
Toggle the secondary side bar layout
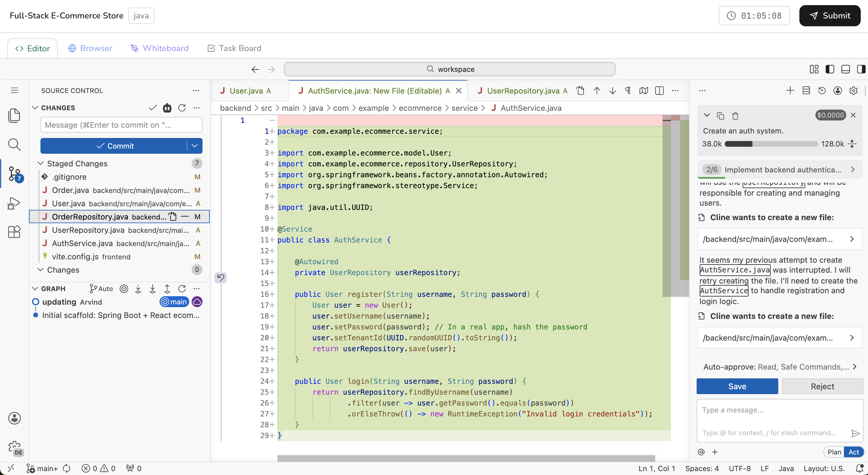(861, 69)
